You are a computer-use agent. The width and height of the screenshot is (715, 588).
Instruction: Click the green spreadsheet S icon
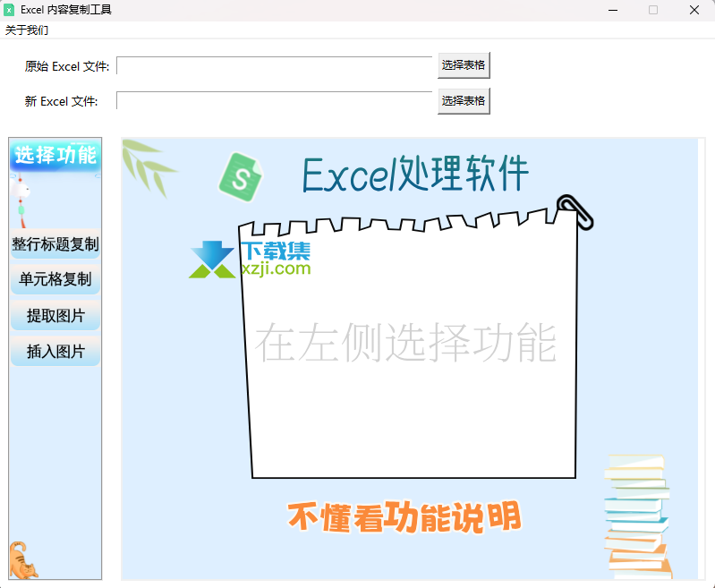click(241, 177)
